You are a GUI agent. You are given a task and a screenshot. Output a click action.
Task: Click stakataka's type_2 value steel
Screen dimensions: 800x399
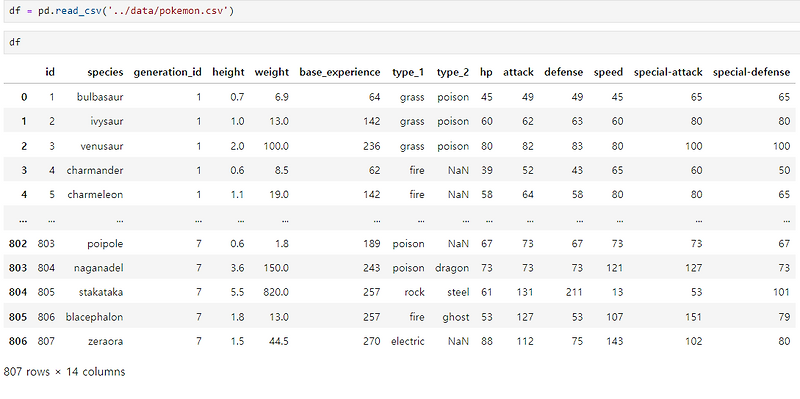459,292
